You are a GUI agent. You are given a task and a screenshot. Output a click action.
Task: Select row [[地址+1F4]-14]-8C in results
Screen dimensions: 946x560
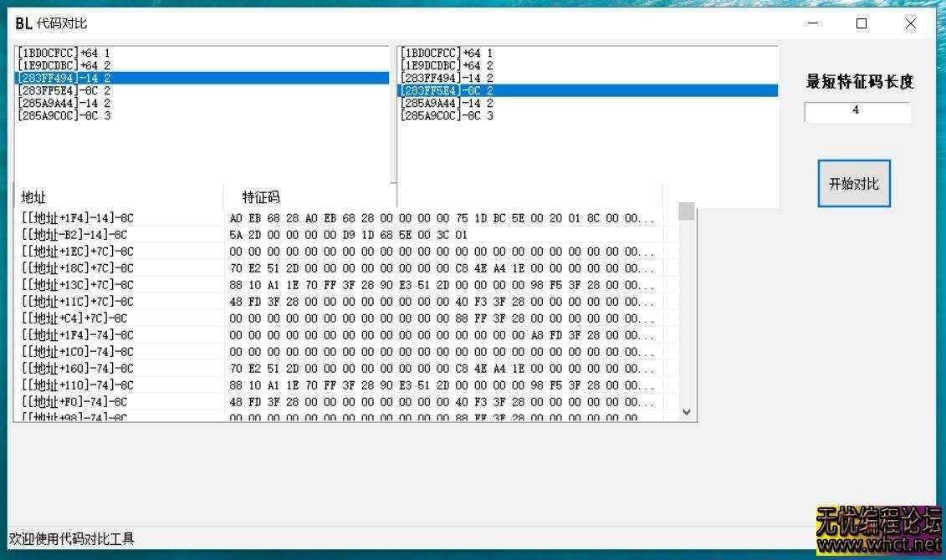click(78, 218)
